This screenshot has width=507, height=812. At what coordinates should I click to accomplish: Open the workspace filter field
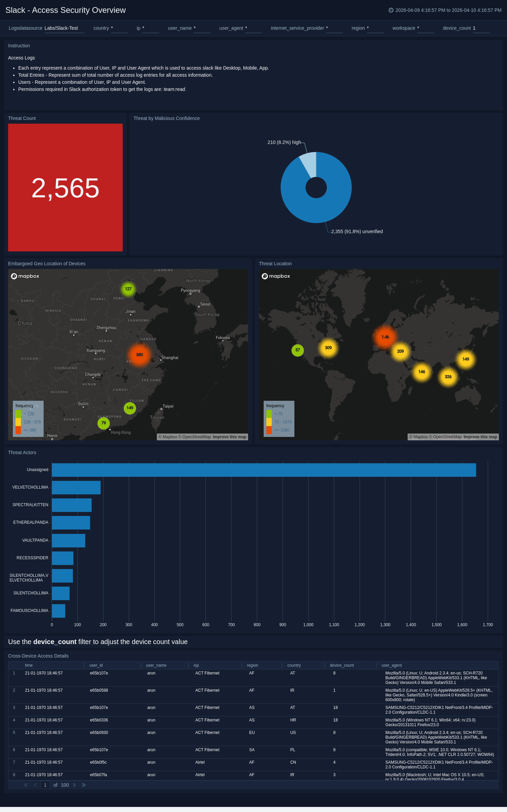point(425,28)
